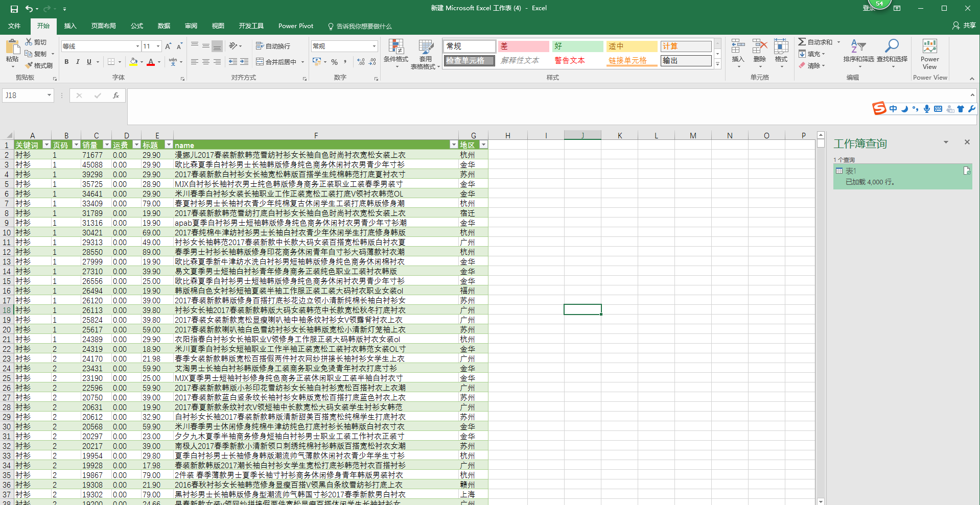Image resolution: width=980 pixels, height=505 pixels.
Task: Click the formula bar input area
Action: click(548, 106)
